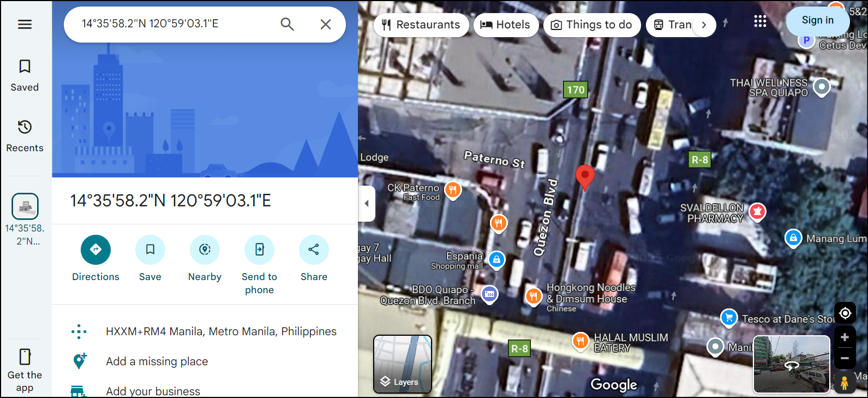Viewport: 868px width, 398px height.
Task: Get Directions to the pinned location
Action: [x=95, y=259]
